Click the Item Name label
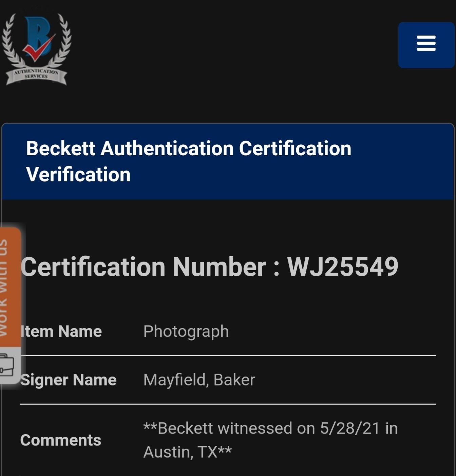Image resolution: width=456 pixels, height=476 pixels. (61, 331)
